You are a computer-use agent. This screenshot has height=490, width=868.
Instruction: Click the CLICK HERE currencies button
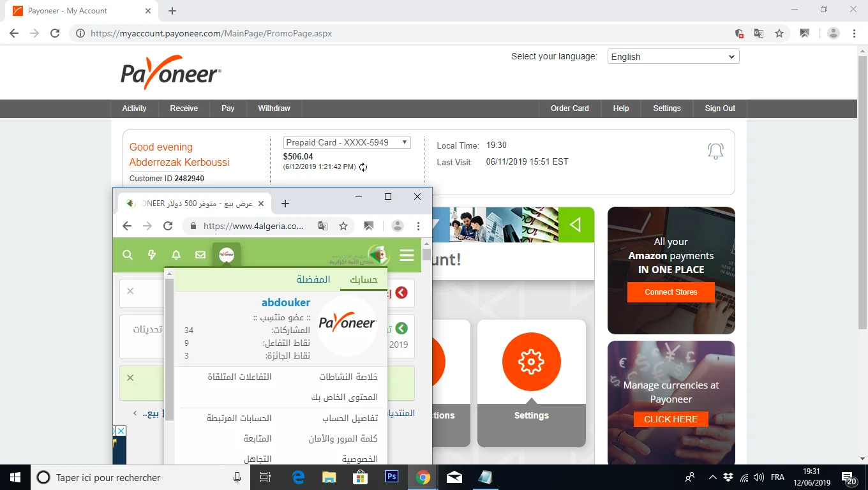[x=671, y=419]
